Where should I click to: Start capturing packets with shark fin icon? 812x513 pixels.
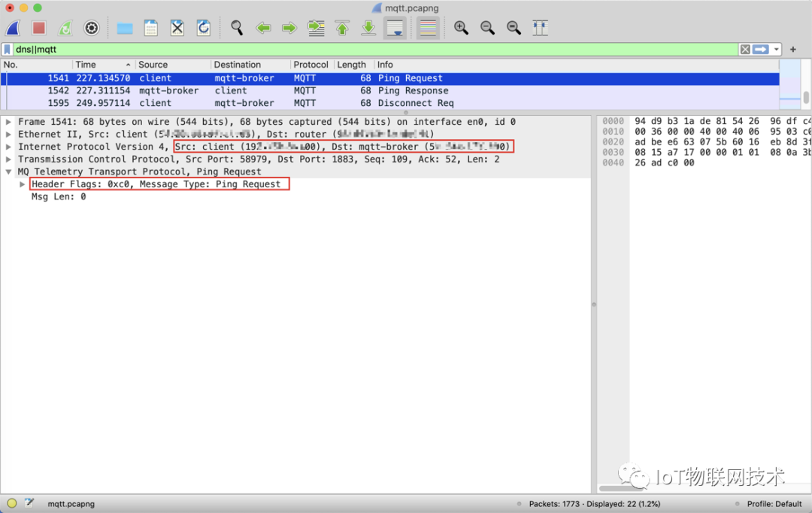click(x=13, y=29)
